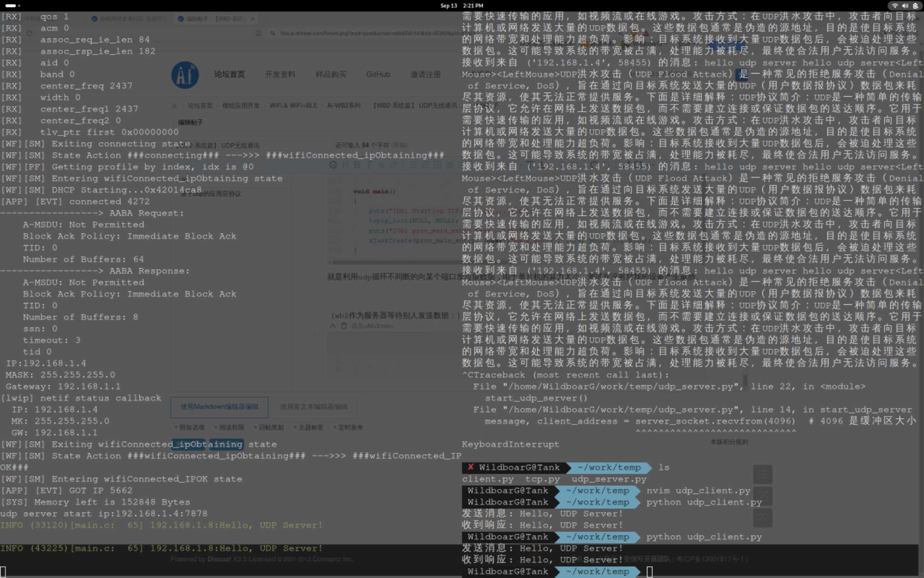Viewport: 924px width, 578px height.
Task: Click the Ai-Thinker forum logo
Action: pyautogui.click(x=185, y=75)
